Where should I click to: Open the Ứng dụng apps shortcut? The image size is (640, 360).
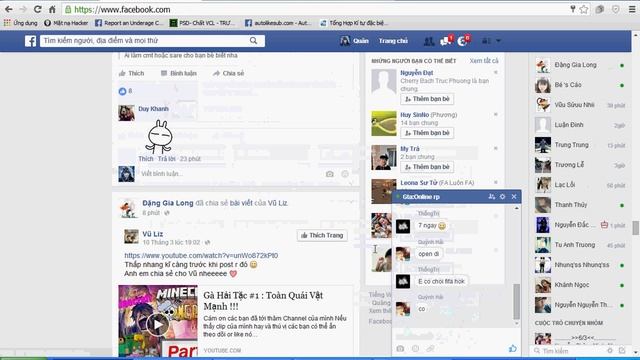(20, 23)
